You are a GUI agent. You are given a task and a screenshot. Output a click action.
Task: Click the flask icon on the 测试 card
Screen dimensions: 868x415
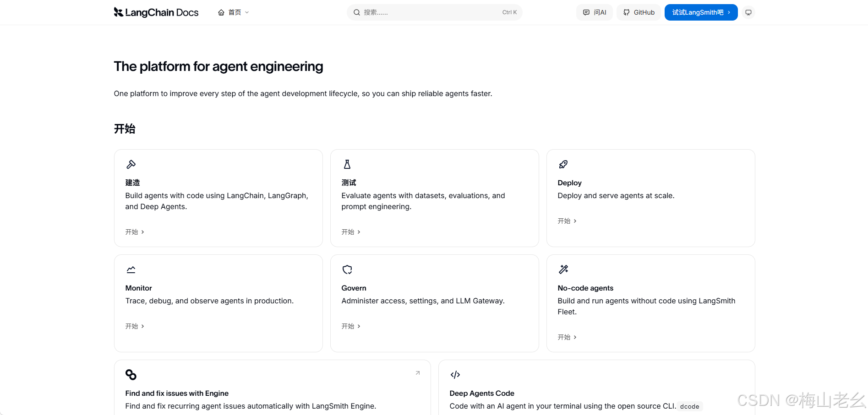point(347,164)
